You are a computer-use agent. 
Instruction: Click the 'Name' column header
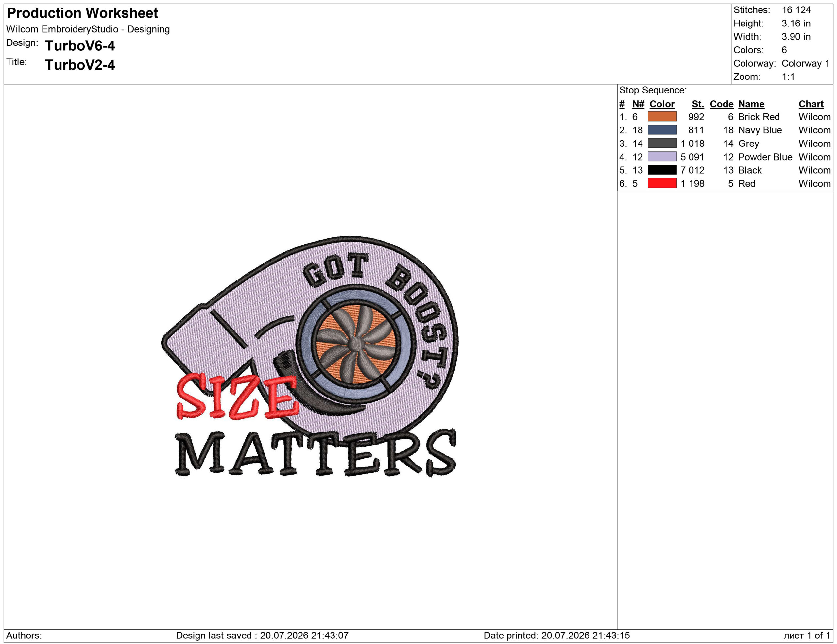pyautogui.click(x=751, y=104)
